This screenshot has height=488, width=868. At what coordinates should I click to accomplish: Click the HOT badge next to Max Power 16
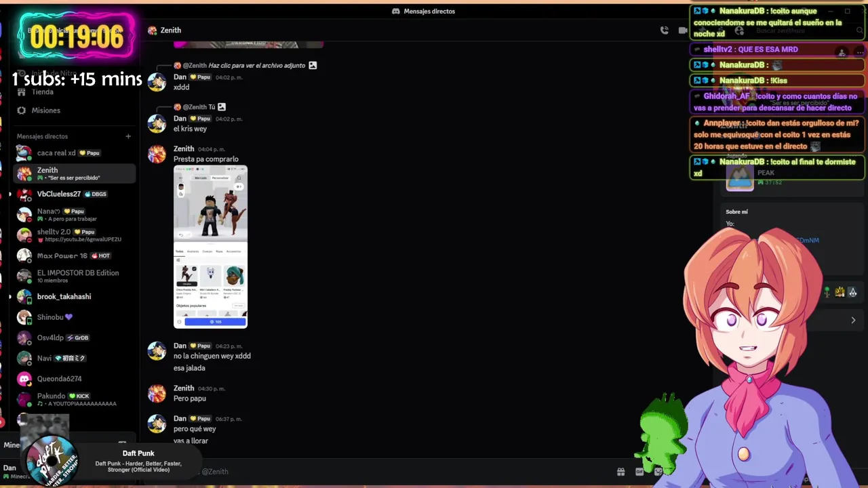(x=100, y=256)
